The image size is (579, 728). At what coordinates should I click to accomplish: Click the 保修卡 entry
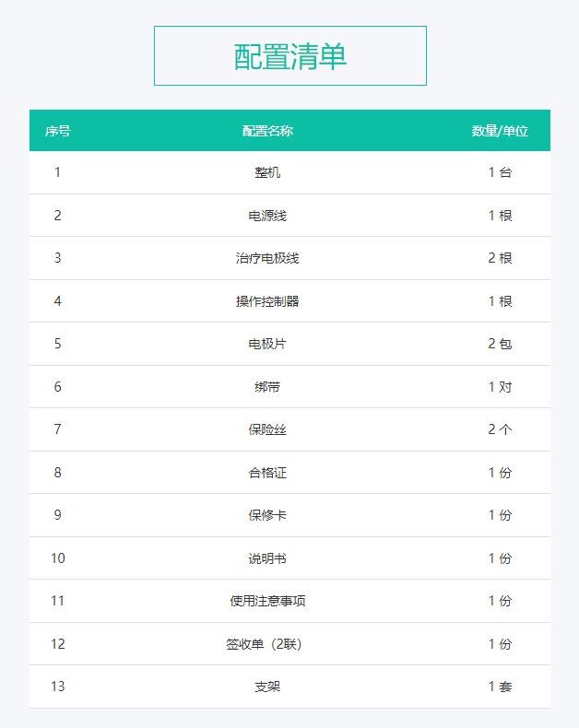point(267,515)
